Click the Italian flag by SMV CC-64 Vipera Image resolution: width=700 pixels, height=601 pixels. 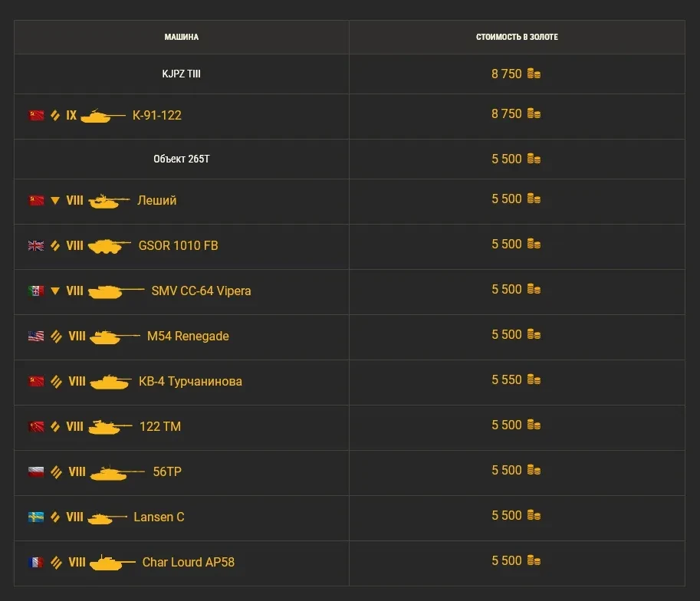pyautogui.click(x=36, y=291)
